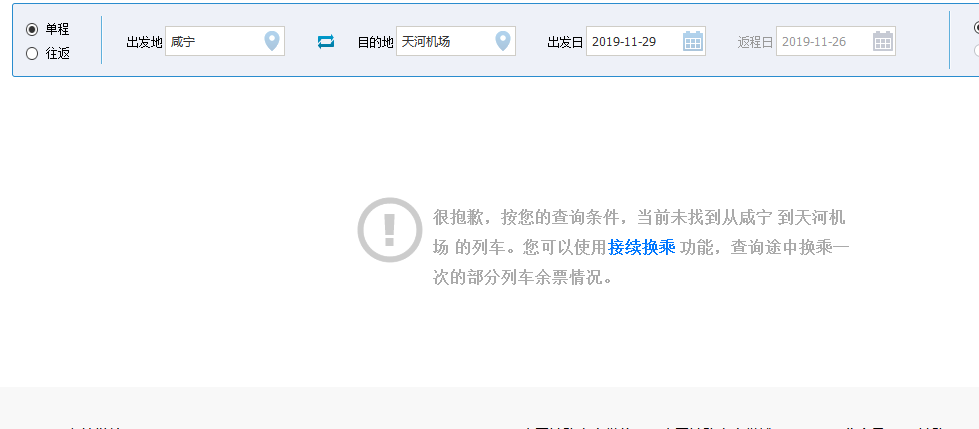Swap departure and destination with the arrows icon
Screen dimensions: 979x429
(326, 42)
